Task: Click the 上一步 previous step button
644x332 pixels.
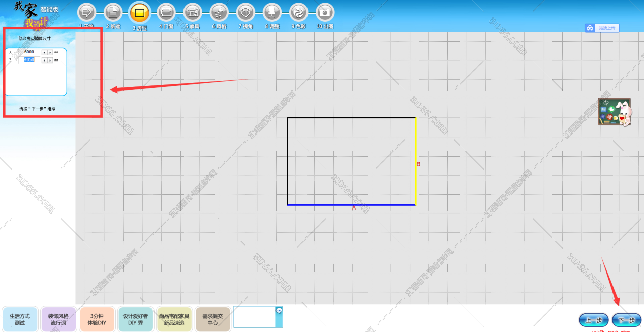Action: [x=594, y=320]
